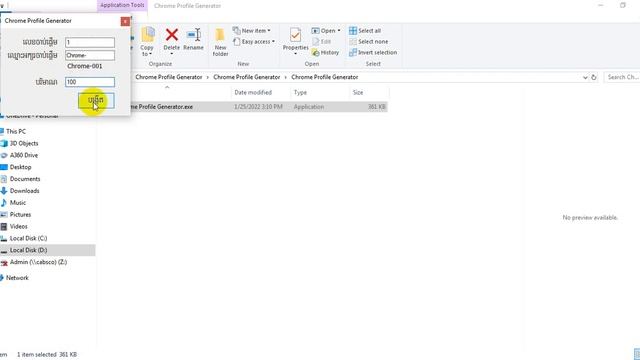
Task: Open file History from ribbon
Action: pos(325,53)
